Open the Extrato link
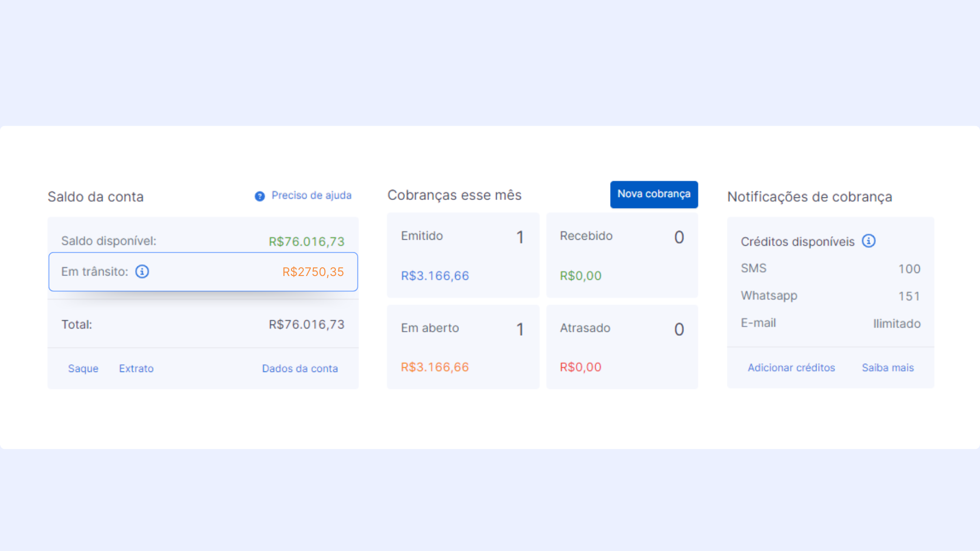Screen dimensions: 980x551 (136, 368)
